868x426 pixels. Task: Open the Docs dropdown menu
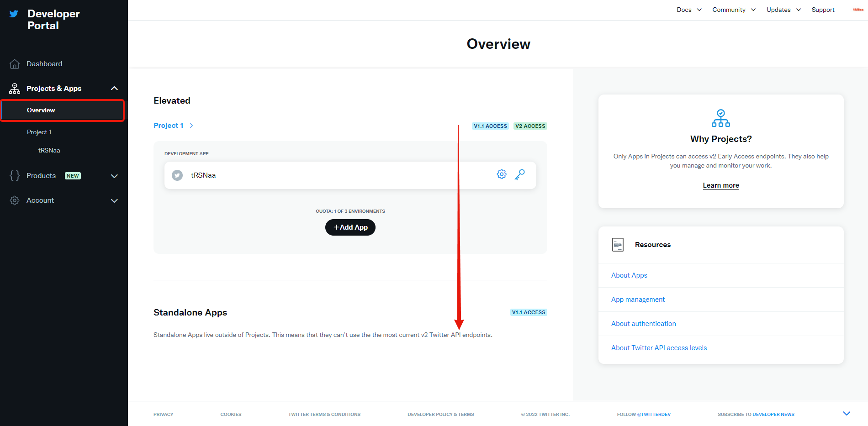pos(688,10)
